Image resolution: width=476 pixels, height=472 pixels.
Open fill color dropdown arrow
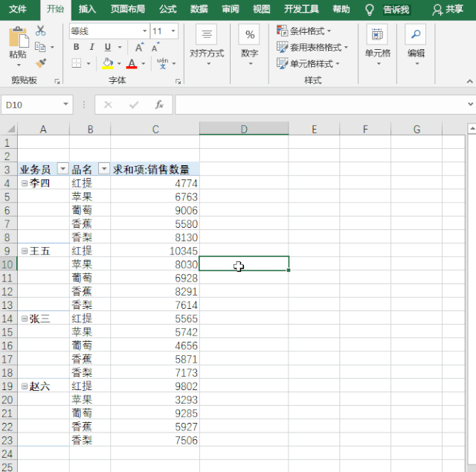pyautogui.click(x=119, y=63)
